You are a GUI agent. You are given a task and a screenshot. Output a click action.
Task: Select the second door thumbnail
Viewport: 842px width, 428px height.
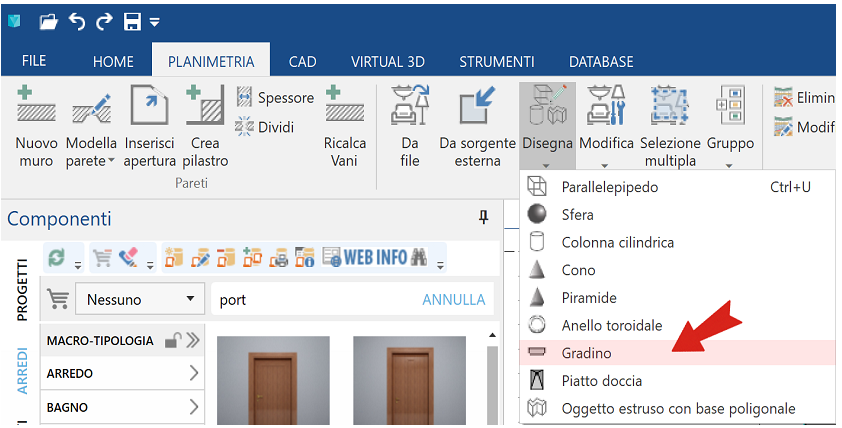pyautogui.click(x=410, y=381)
